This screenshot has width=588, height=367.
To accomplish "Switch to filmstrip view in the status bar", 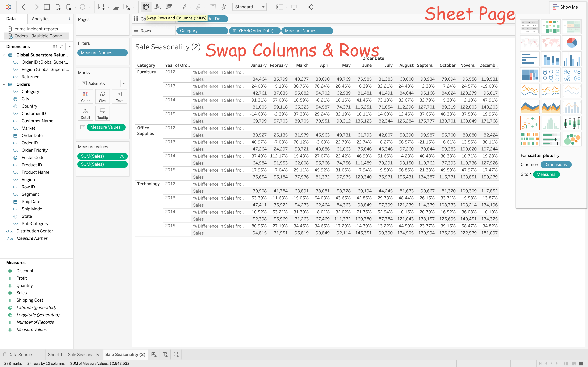I will click(x=573, y=363).
